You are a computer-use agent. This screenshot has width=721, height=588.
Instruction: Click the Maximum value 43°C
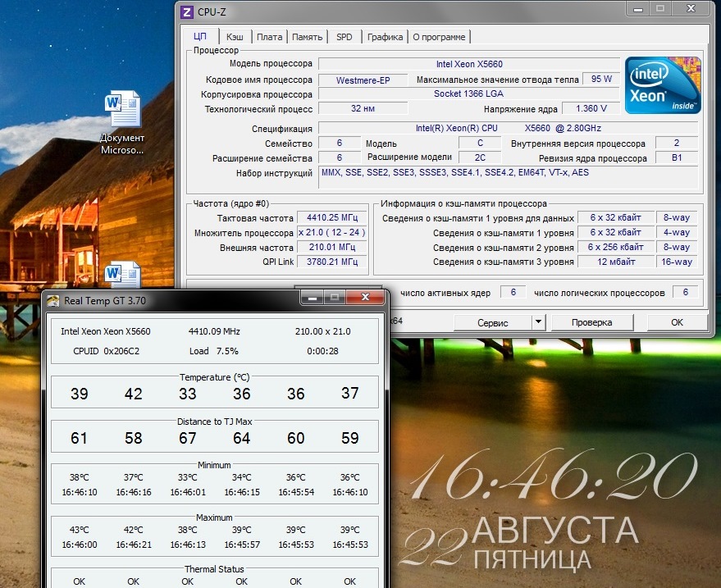(x=79, y=530)
